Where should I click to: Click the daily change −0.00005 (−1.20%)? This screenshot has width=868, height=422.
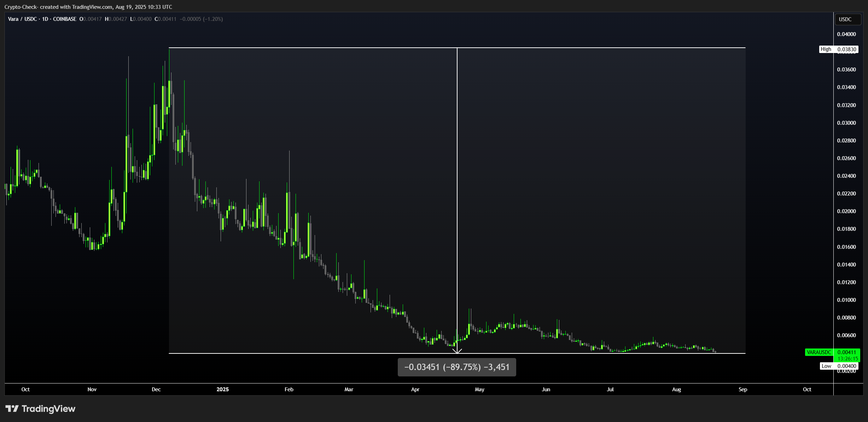pyautogui.click(x=201, y=19)
